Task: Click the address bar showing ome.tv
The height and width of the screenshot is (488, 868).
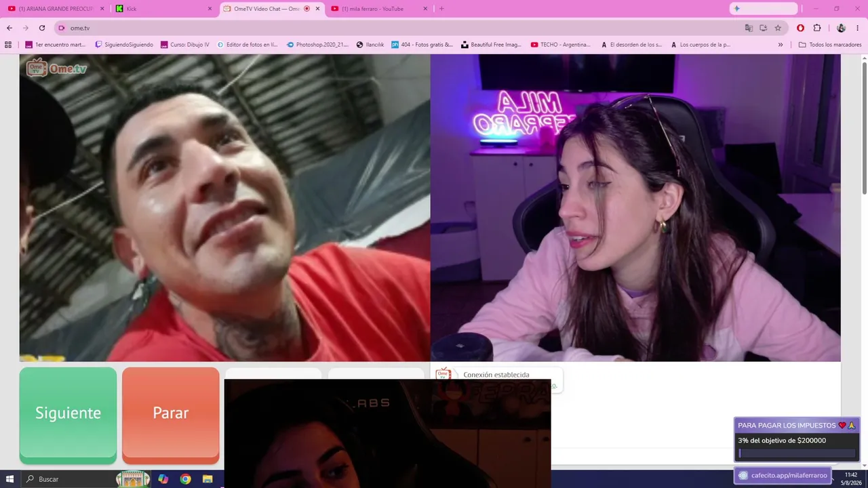Action: click(x=400, y=28)
